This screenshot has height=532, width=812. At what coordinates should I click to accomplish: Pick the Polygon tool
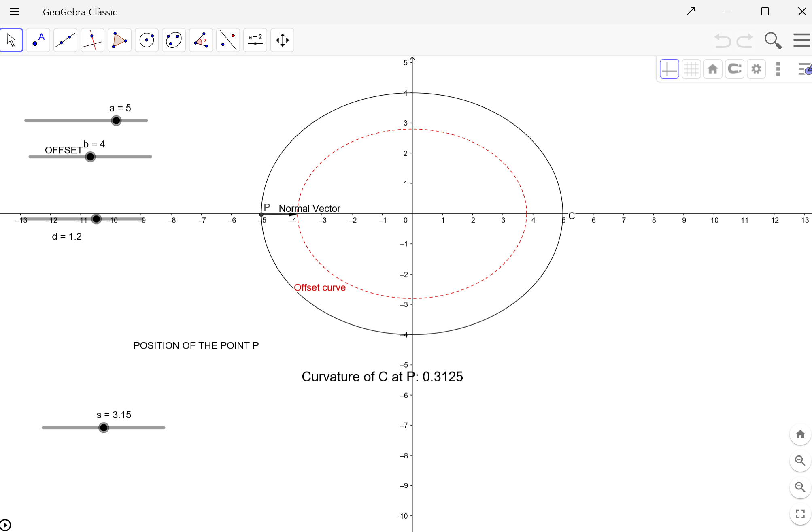(119, 40)
